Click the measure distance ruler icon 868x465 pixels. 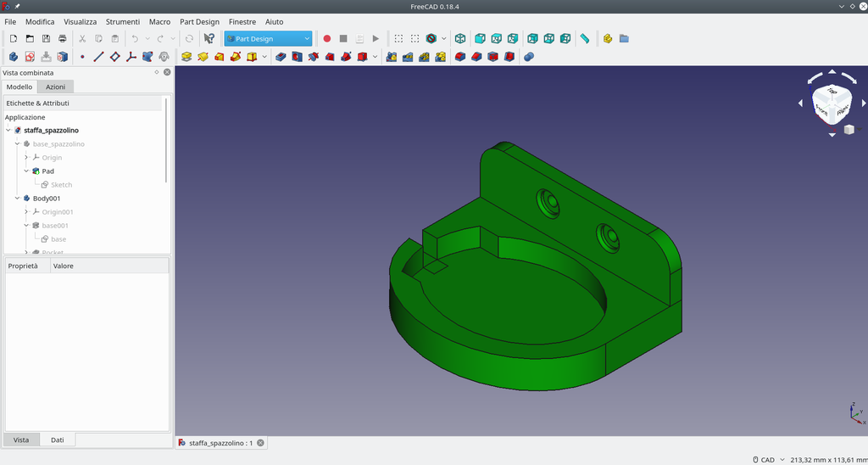pos(585,39)
